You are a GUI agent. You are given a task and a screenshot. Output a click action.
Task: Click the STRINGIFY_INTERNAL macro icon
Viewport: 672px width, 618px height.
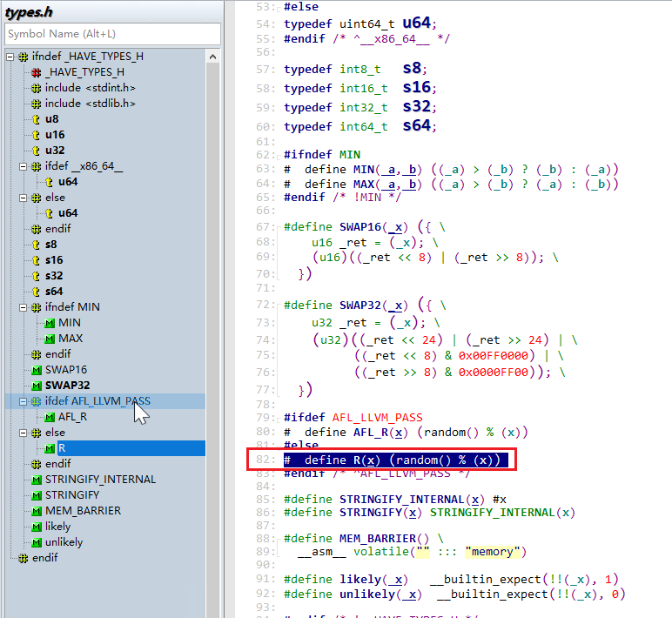tap(37, 480)
